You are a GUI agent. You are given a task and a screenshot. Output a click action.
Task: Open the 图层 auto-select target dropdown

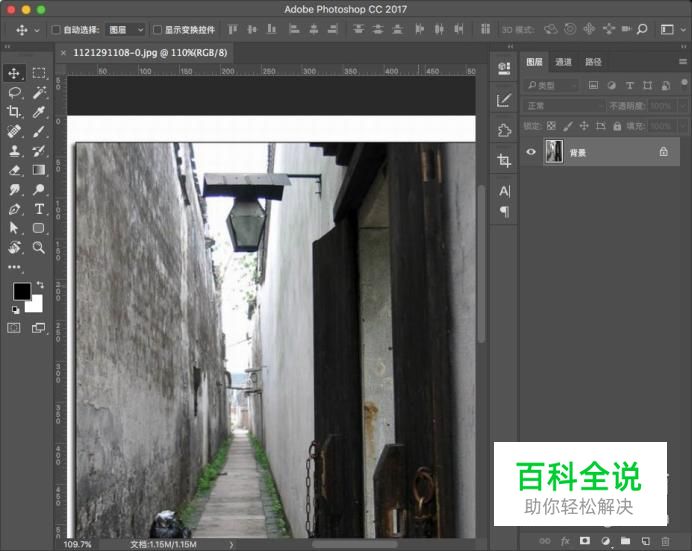[x=125, y=30]
